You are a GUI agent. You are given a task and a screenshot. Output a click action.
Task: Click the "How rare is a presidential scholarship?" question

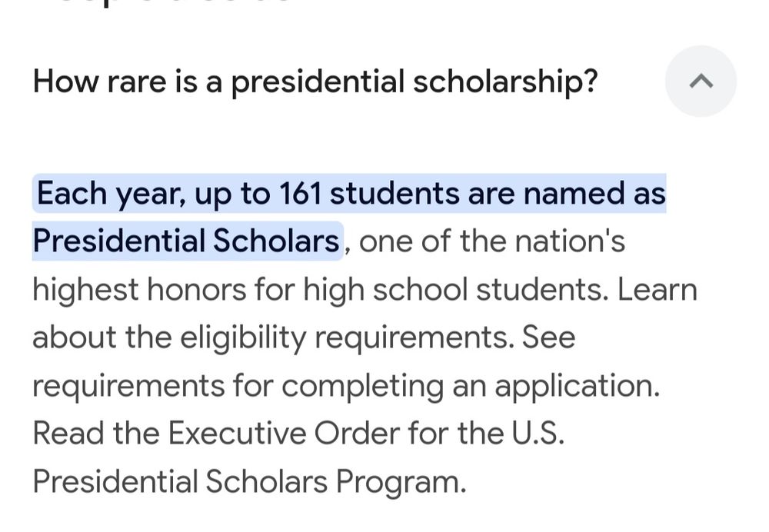pos(315,81)
